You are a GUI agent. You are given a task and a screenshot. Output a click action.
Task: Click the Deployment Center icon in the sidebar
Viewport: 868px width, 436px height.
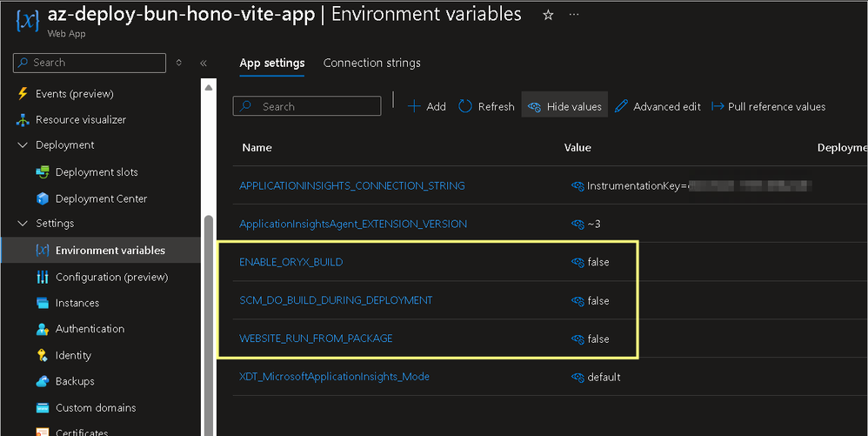click(x=42, y=198)
